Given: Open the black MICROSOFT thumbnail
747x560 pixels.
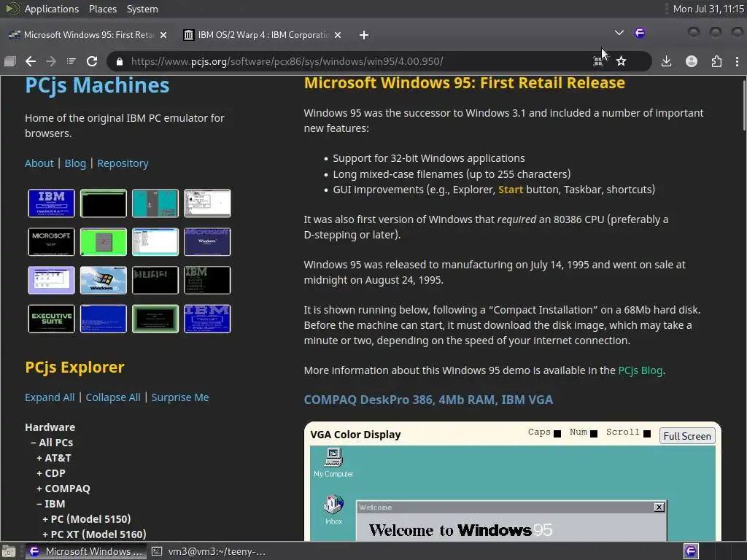Looking at the screenshot, I should click(52, 241).
